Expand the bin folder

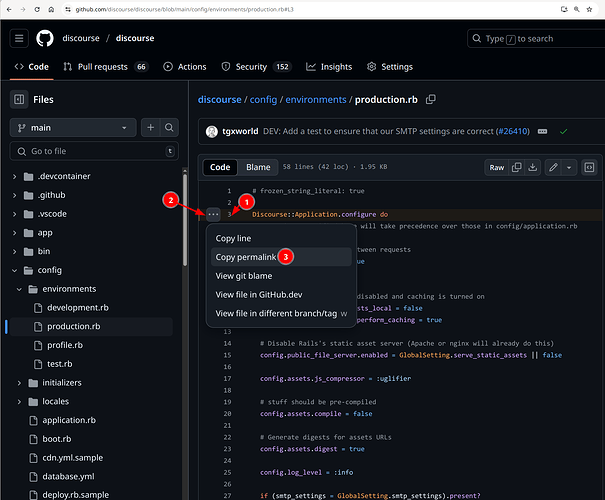[14, 252]
